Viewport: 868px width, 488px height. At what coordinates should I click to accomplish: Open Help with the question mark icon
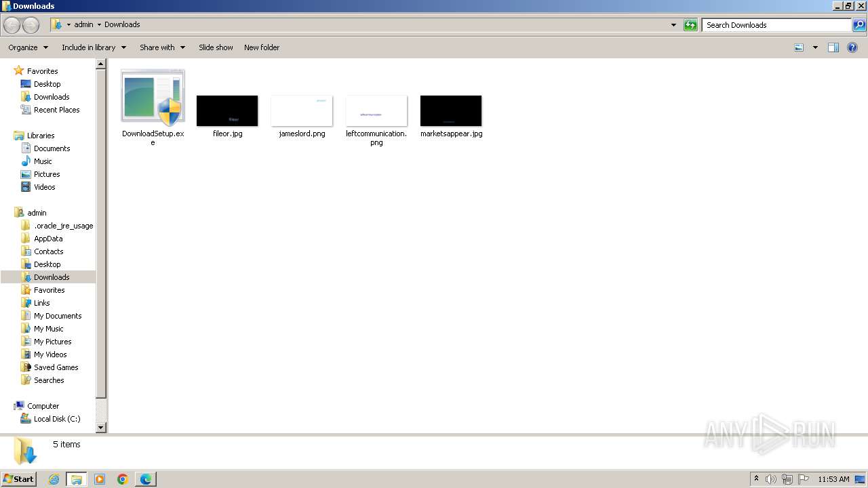(852, 47)
